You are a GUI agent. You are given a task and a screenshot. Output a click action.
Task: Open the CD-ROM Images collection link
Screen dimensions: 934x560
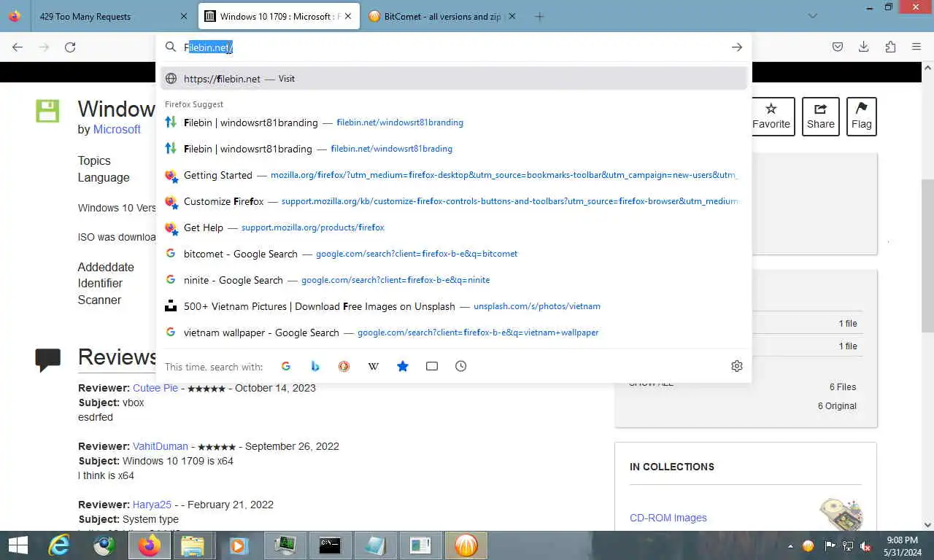pyautogui.click(x=668, y=518)
